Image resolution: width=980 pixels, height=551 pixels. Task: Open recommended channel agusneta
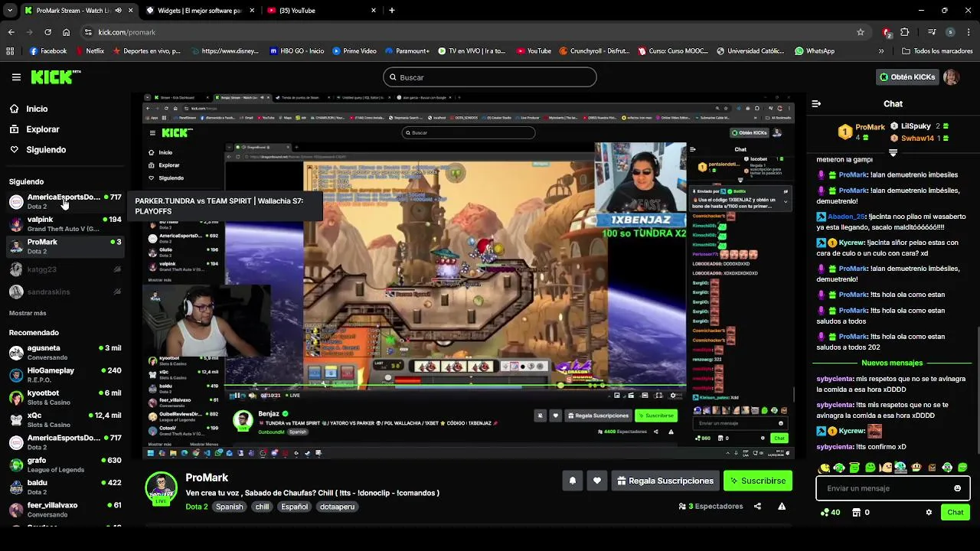[65, 352]
